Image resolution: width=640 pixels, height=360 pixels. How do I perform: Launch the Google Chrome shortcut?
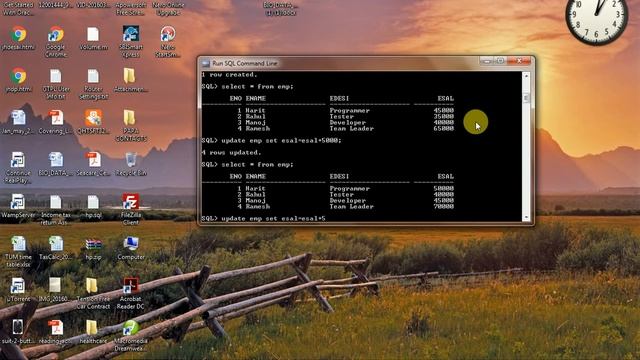pyautogui.click(x=56, y=34)
